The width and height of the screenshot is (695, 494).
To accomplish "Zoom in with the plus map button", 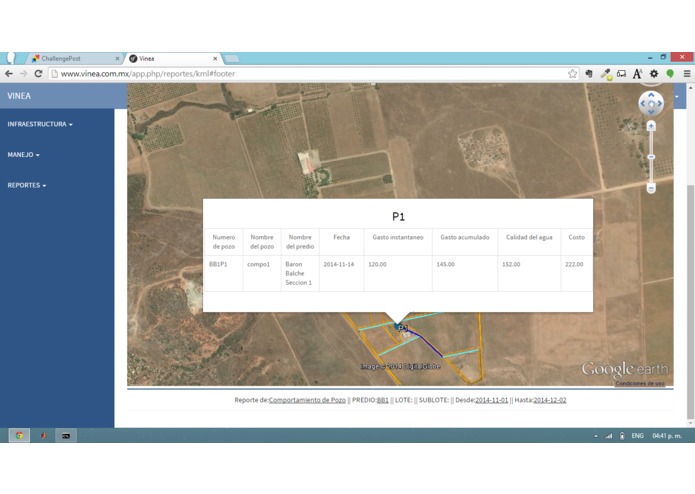I will pos(651,126).
